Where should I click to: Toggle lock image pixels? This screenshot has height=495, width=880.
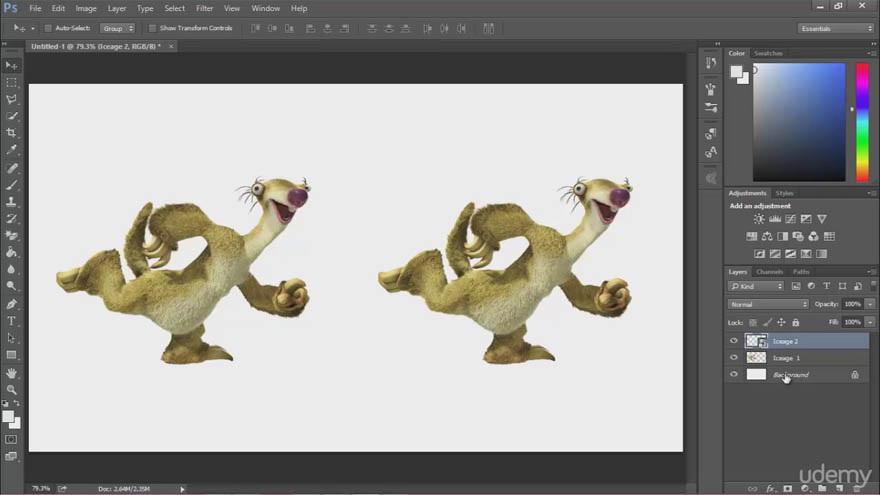pyautogui.click(x=767, y=323)
